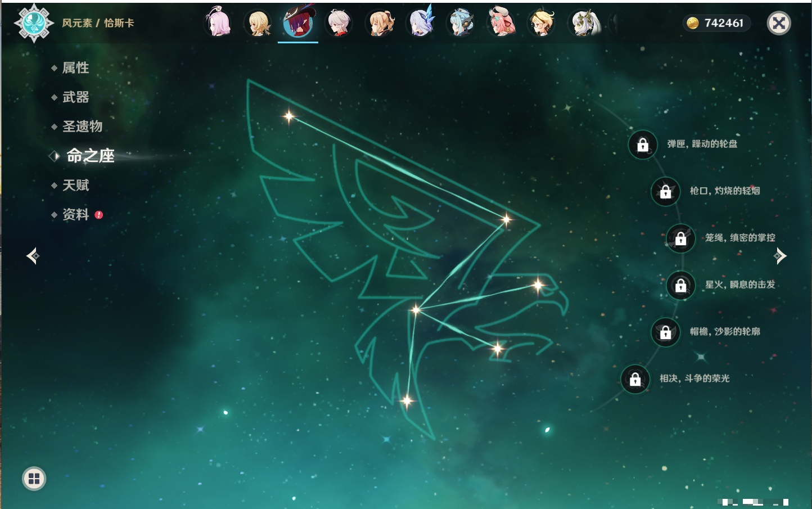Viewport: 812px width, 509px height.
Task: Click the Anemo element emblem icon
Action: (34, 23)
